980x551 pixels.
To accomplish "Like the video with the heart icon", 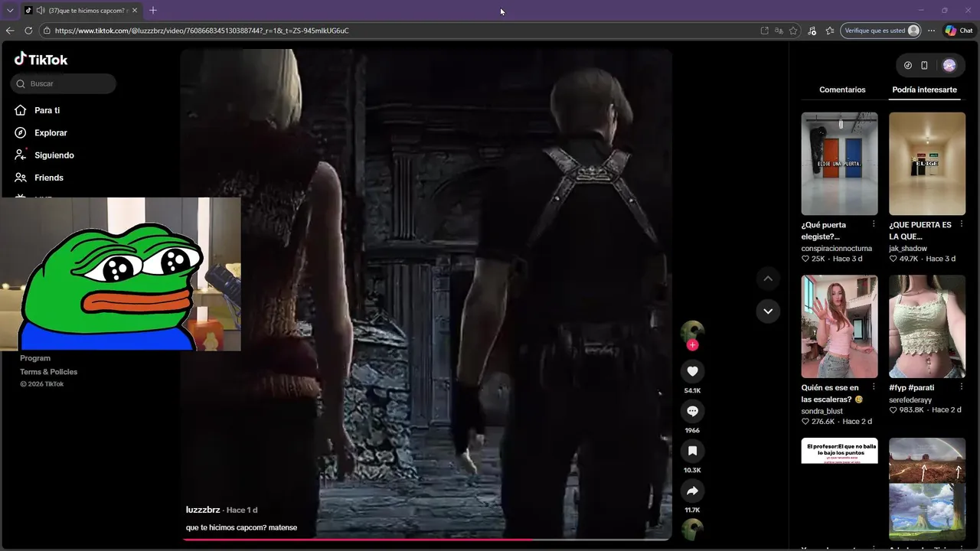I will click(692, 371).
